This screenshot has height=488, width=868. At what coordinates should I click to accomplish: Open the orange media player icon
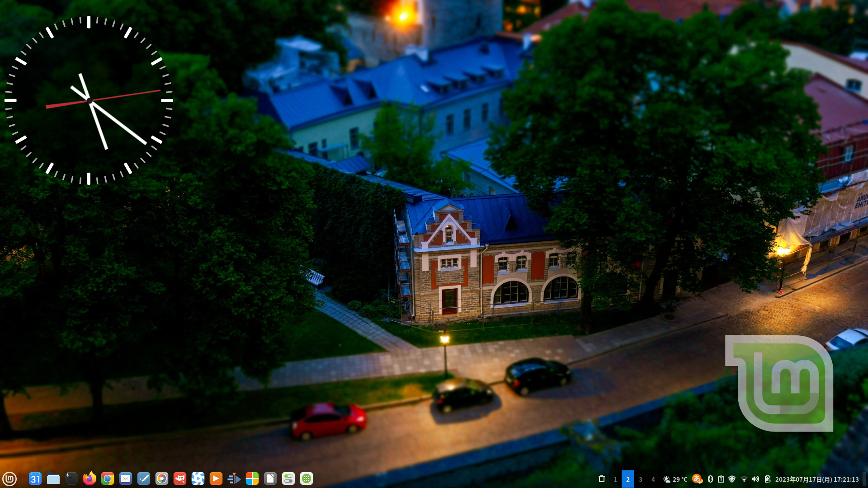216,479
